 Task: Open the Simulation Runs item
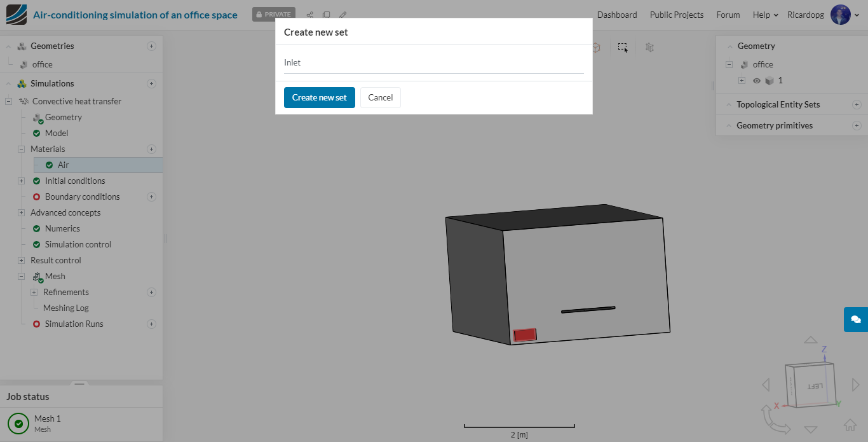pyautogui.click(x=74, y=324)
